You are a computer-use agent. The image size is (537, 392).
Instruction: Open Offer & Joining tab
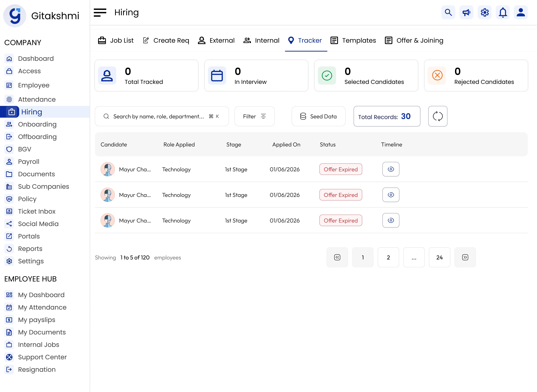pyautogui.click(x=414, y=40)
